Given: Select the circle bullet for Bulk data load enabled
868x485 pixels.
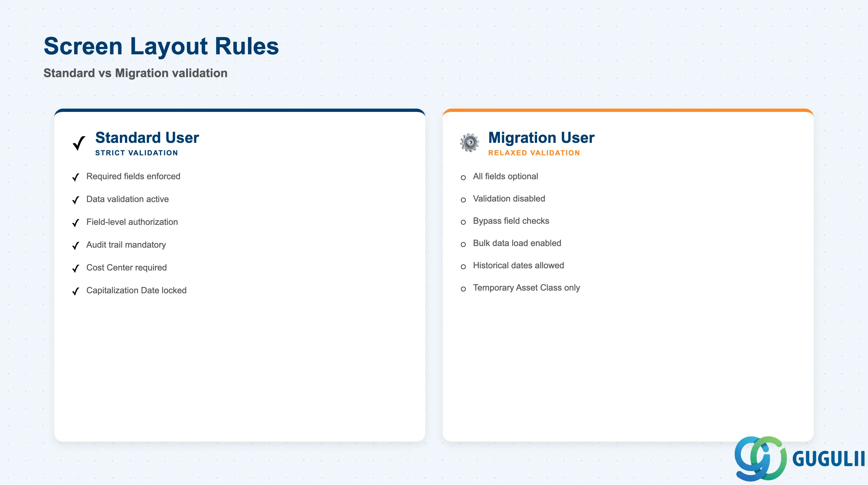Looking at the screenshot, I should tap(463, 244).
